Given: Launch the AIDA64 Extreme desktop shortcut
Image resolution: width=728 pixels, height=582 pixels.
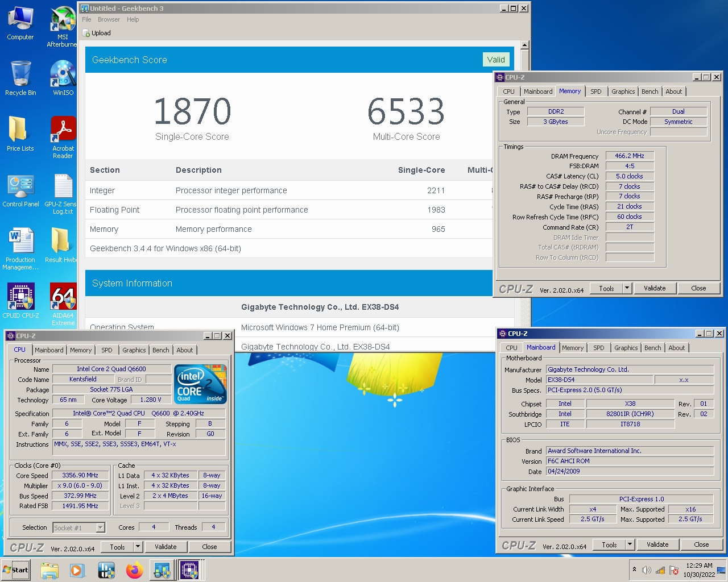Looking at the screenshot, I should pos(63,304).
